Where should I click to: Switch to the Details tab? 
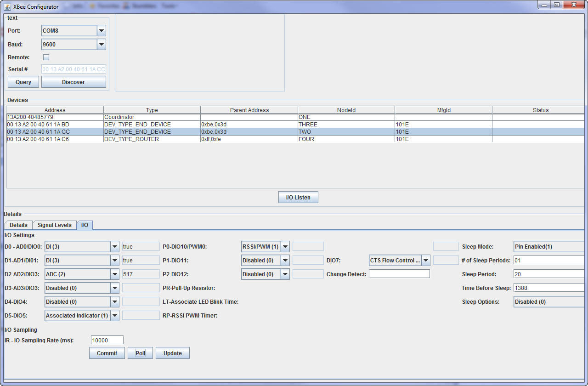[x=18, y=225]
